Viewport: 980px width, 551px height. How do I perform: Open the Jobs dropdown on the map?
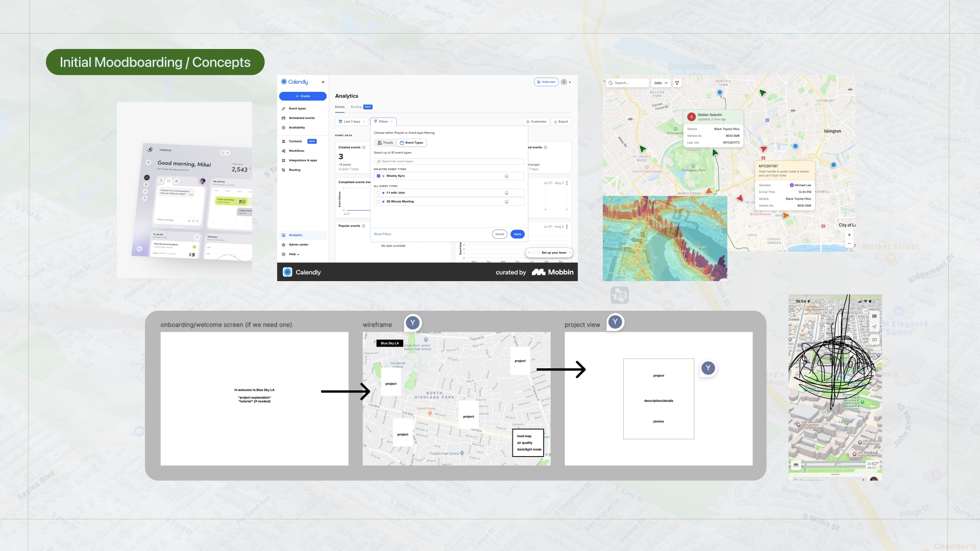(x=660, y=83)
